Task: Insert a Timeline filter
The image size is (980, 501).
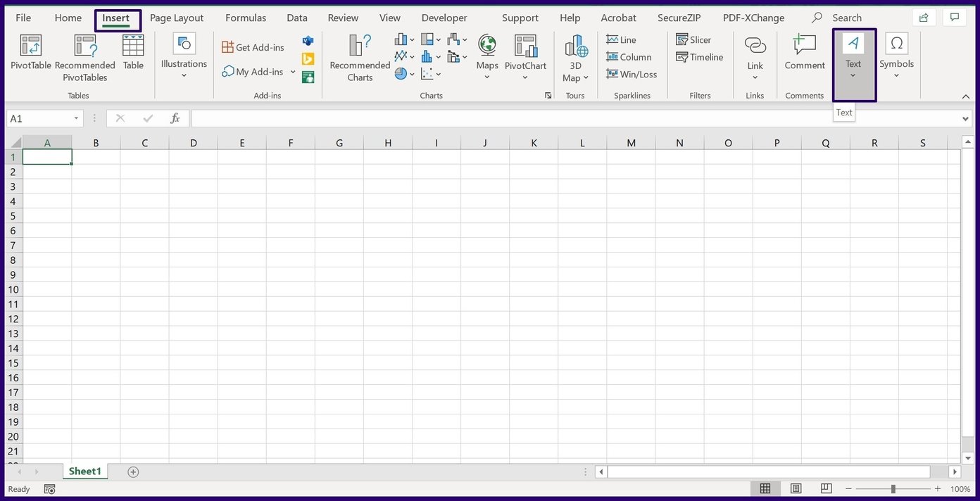Action: point(700,57)
